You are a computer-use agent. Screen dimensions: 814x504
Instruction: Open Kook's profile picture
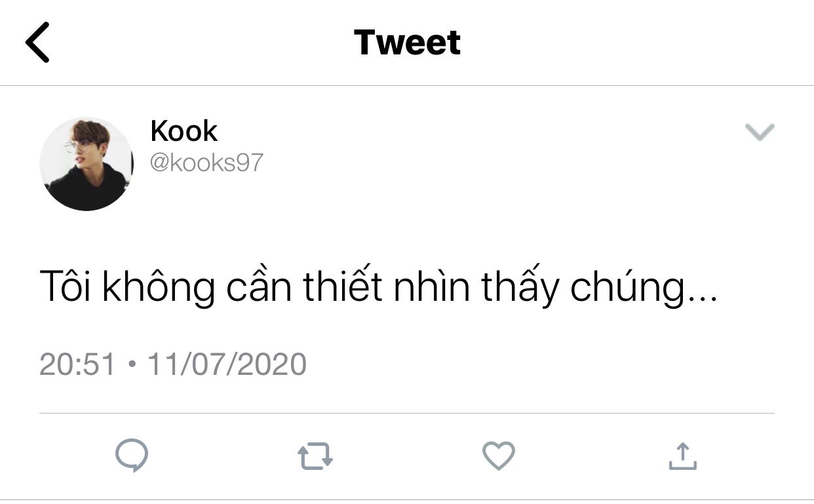pos(86,164)
